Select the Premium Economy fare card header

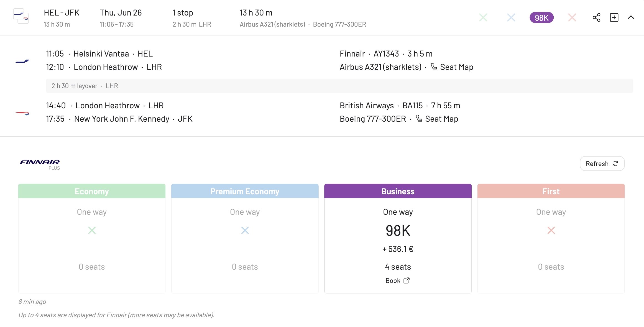pos(245,191)
